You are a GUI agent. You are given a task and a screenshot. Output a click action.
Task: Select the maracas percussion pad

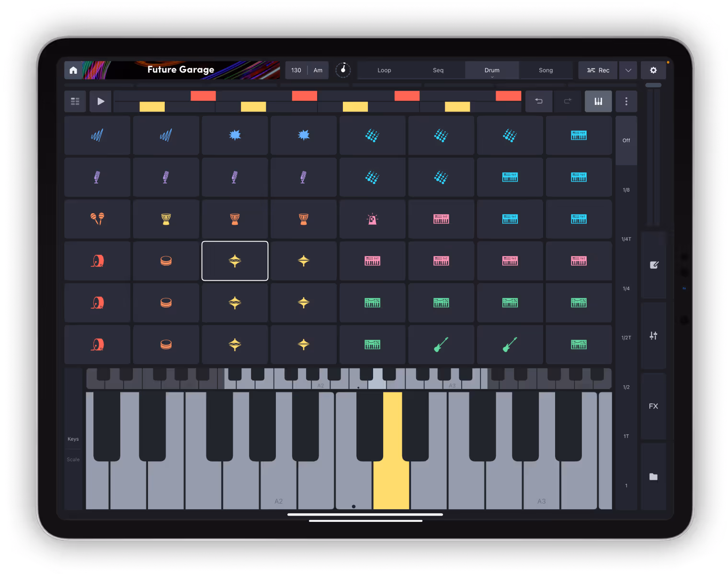pyautogui.click(x=97, y=219)
